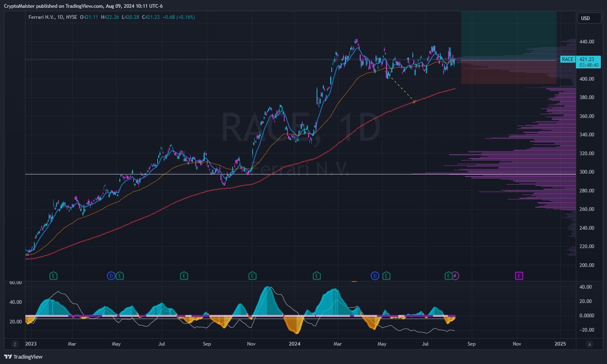Click the earnings E marker near February 2023
Screen dimensions: 607x364
click(53, 276)
